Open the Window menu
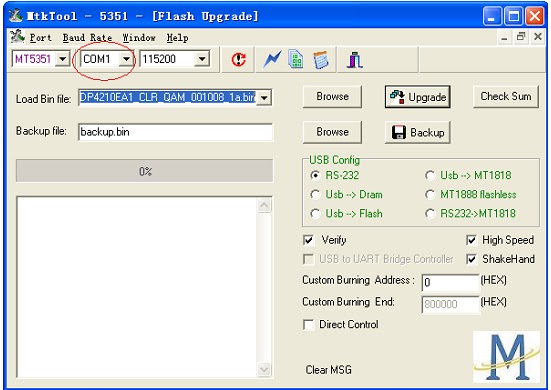The image size is (551, 390). 139,38
